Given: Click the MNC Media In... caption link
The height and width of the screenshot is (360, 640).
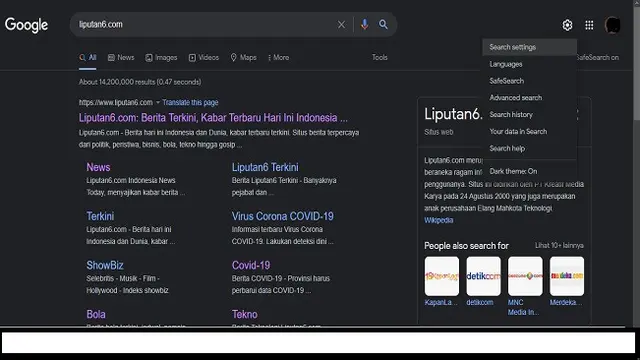Looking at the screenshot, I should point(523,307).
